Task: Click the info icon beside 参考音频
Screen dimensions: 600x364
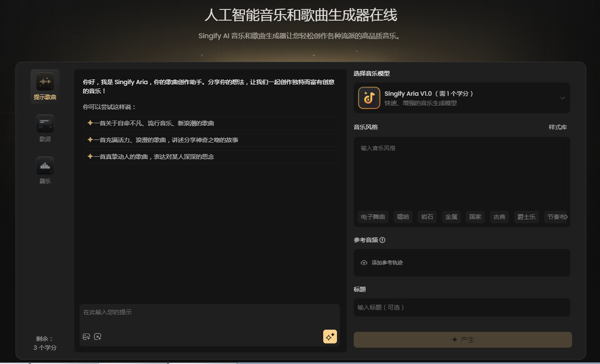Action: pos(383,240)
